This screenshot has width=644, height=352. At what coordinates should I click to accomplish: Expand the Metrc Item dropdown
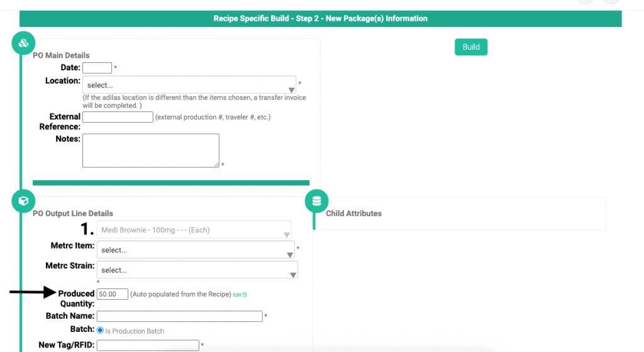pos(196,250)
